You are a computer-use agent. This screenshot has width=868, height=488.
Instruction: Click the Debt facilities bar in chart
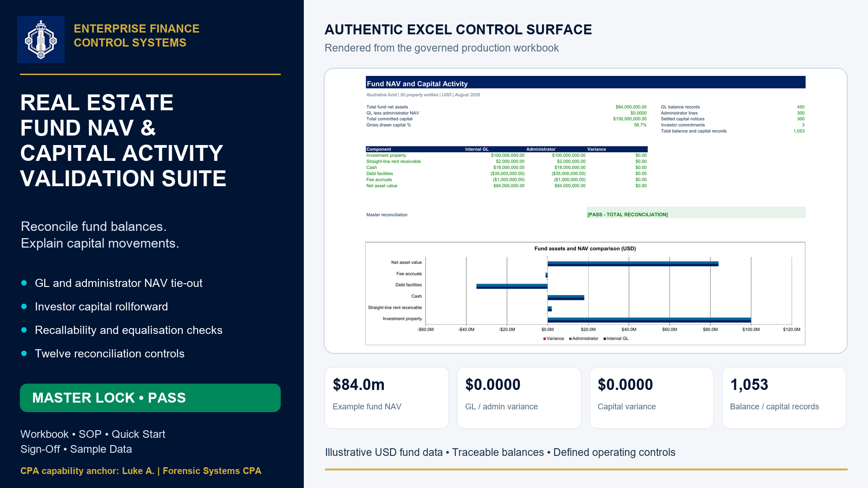(512, 286)
